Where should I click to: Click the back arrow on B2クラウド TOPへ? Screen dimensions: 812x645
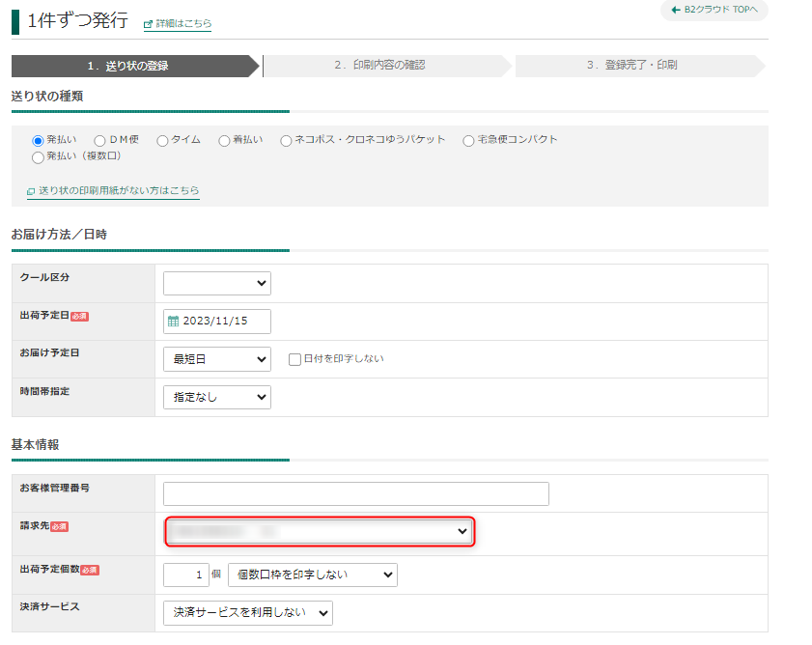click(676, 10)
